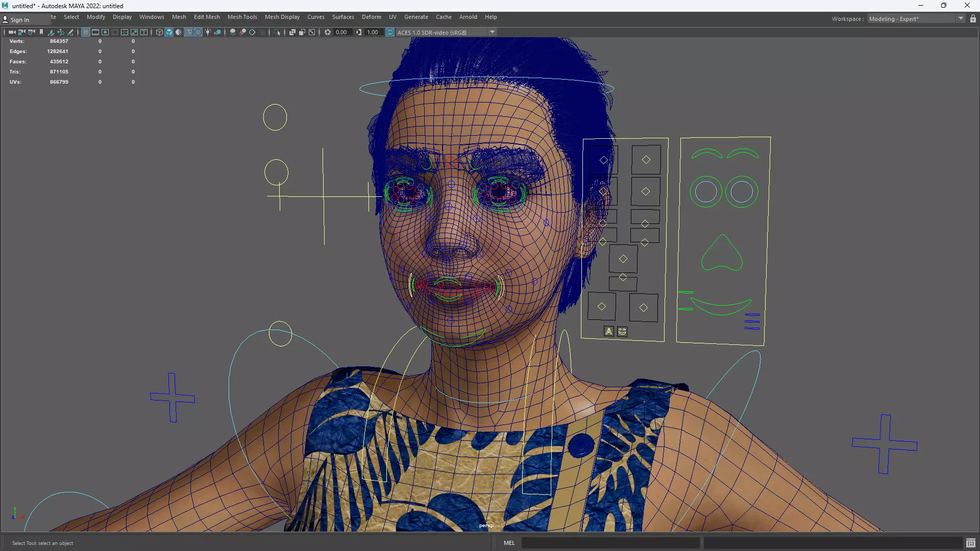Click the film gate icon
Screen dimensions: 980x551
[95, 32]
